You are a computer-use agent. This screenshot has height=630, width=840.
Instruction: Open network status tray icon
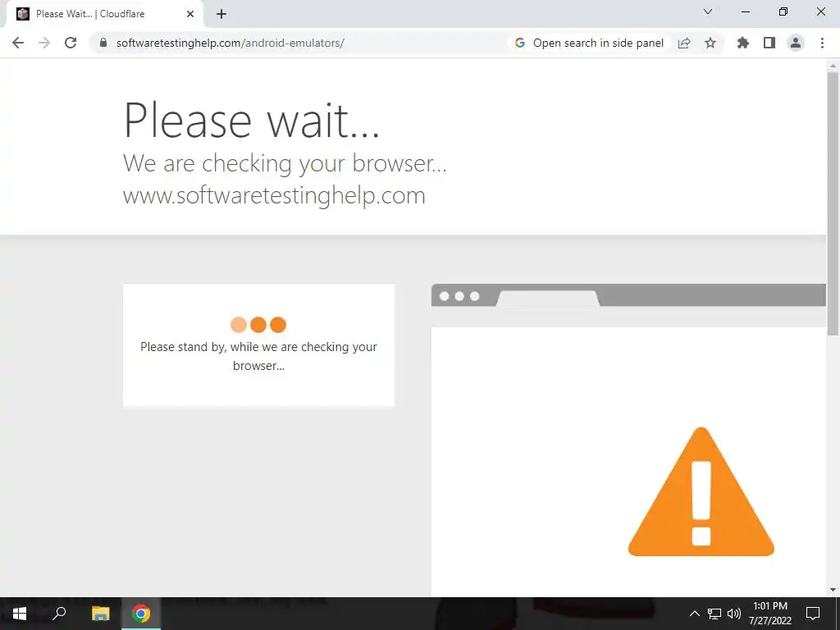[x=714, y=614]
